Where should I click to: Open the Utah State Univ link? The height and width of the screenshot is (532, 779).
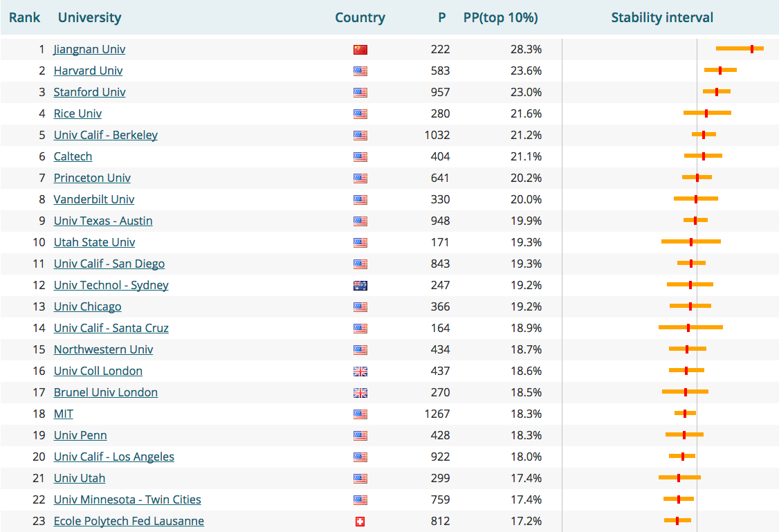(x=94, y=242)
